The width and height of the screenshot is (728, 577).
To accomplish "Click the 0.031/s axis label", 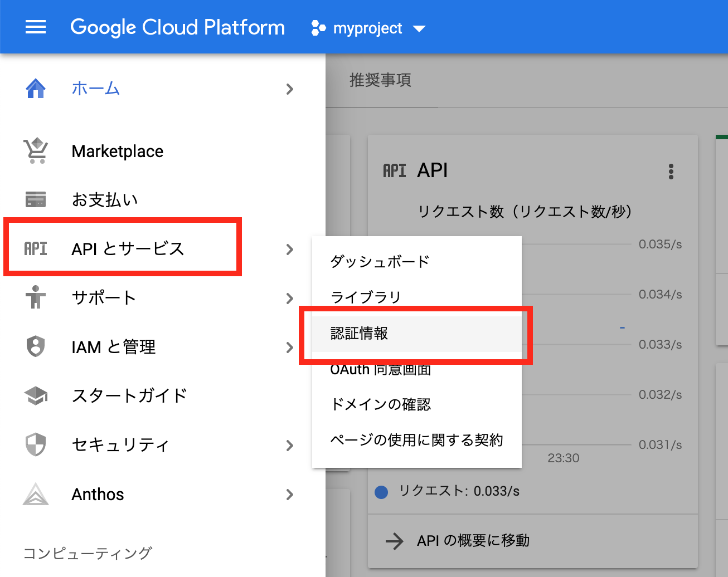I will pos(661,444).
